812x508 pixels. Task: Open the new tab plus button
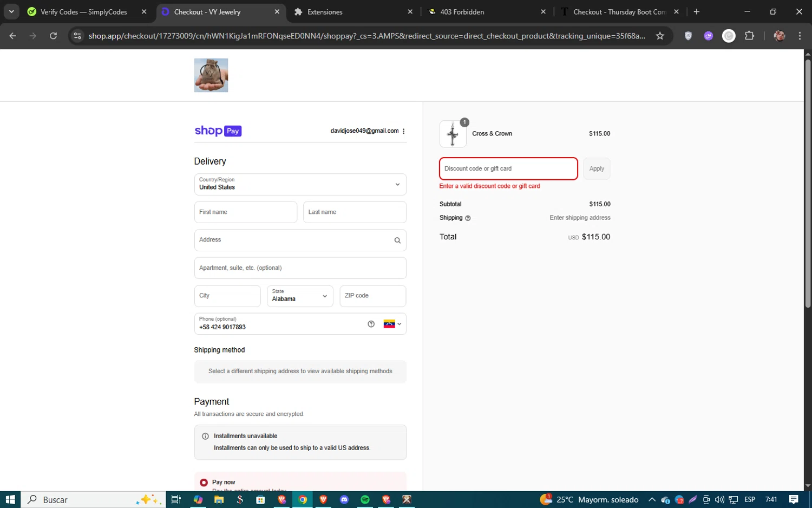click(697, 11)
